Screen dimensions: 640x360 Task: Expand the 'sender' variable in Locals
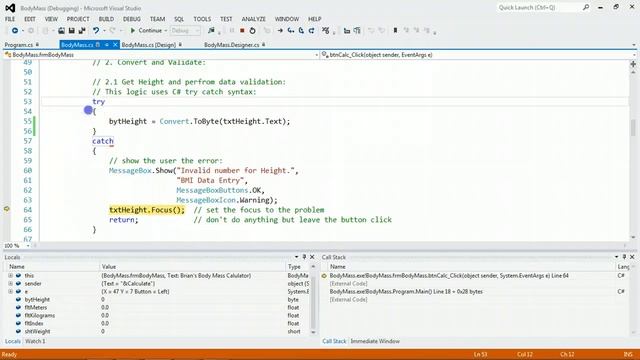tap(10, 284)
